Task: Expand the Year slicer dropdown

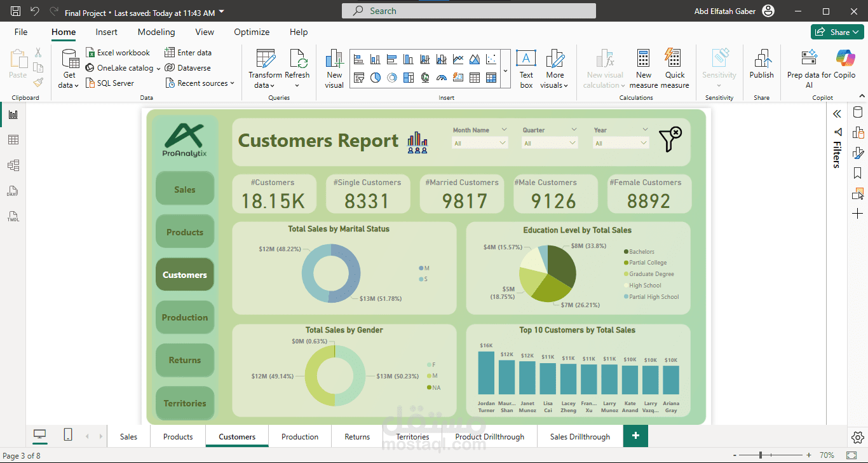Action: 644,143
